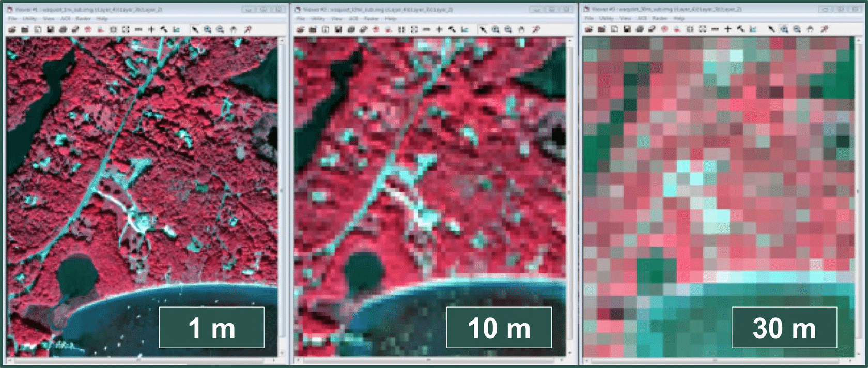Viewport: 868px width, 368px height.
Task: Open the View menu in Viewer #1
Action: coord(49,18)
